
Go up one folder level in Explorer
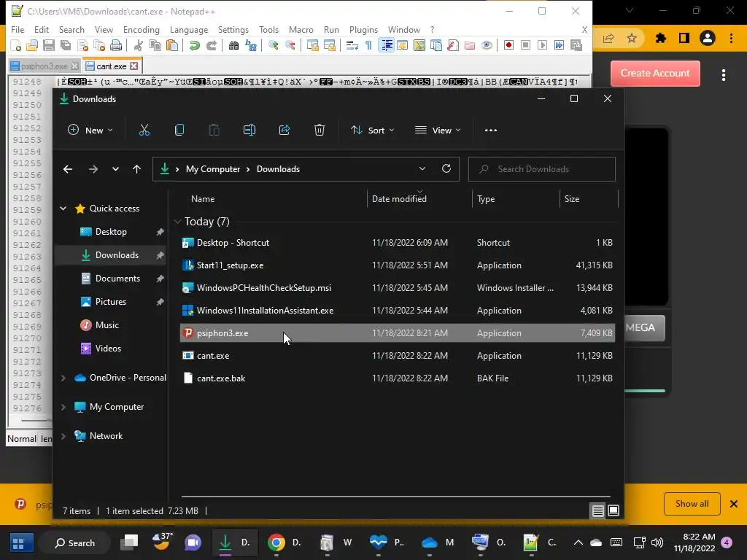pyautogui.click(x=136, y=169)
